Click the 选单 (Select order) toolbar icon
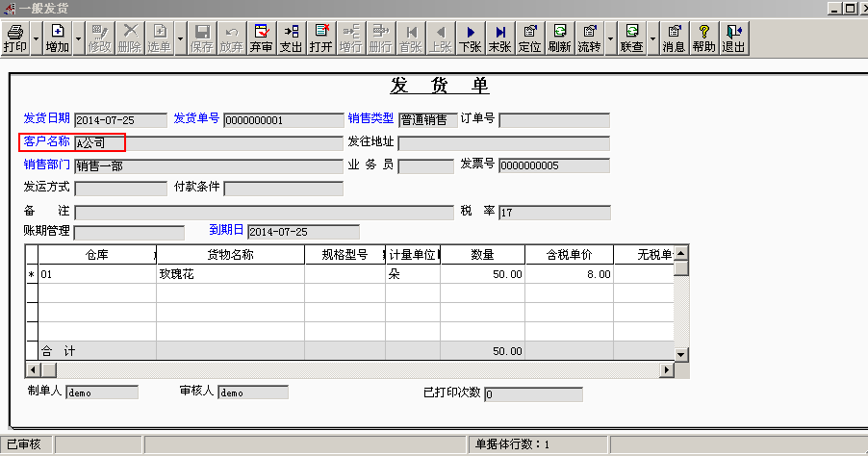This screenshot has height=456, width=868. [x=160, y=38]
